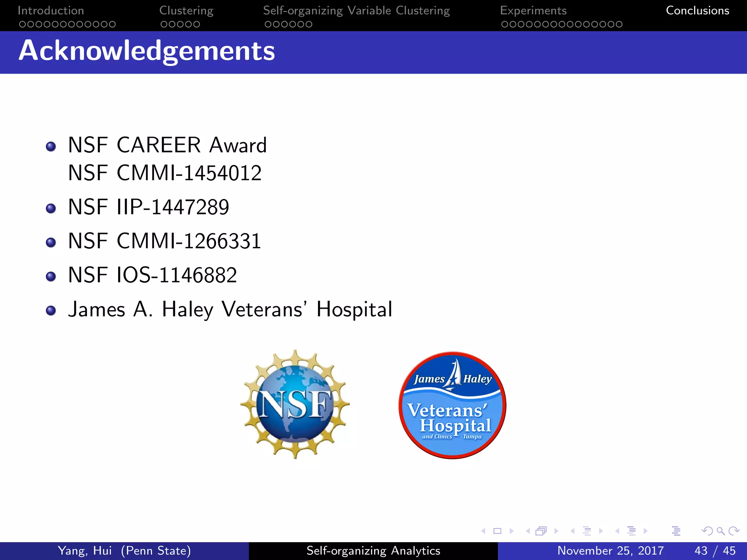This screenshot has width=747, height=560.
Task: Click the section navigation lines icon
Action: coord(631,531)
